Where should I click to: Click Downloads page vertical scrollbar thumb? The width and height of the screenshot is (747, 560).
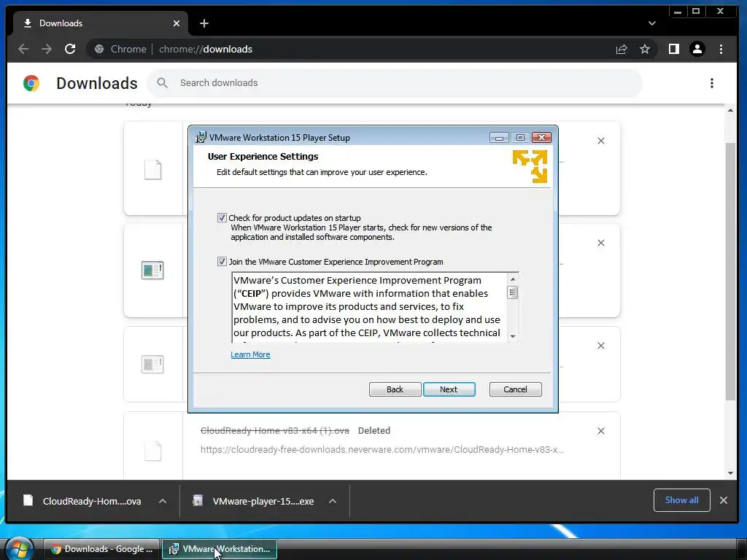point(730,271)
